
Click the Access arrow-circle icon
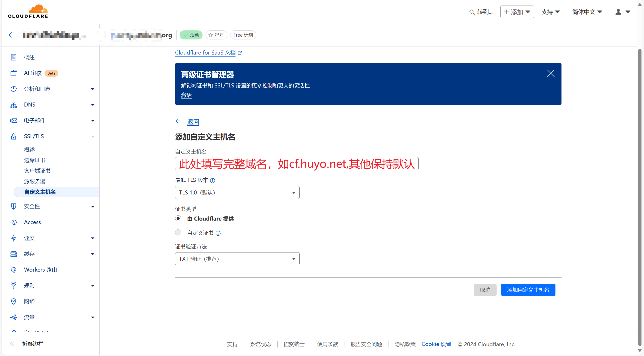14,222
